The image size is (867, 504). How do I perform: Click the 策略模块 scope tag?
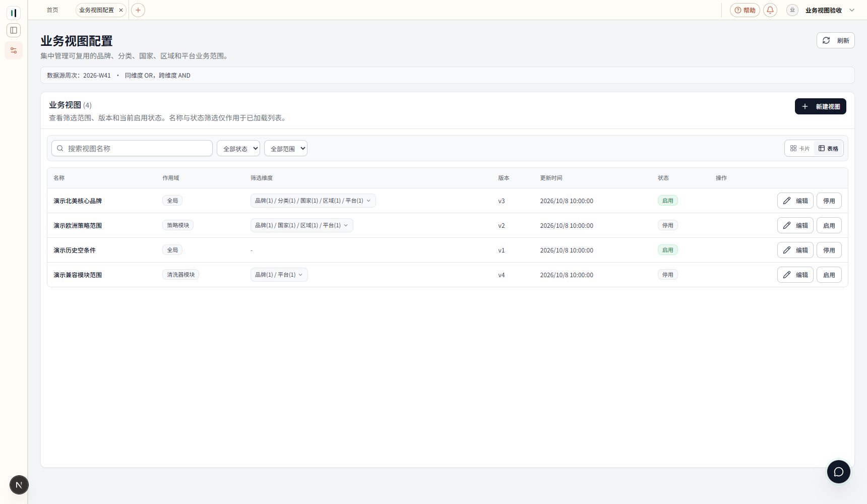(x=178, y=225)
